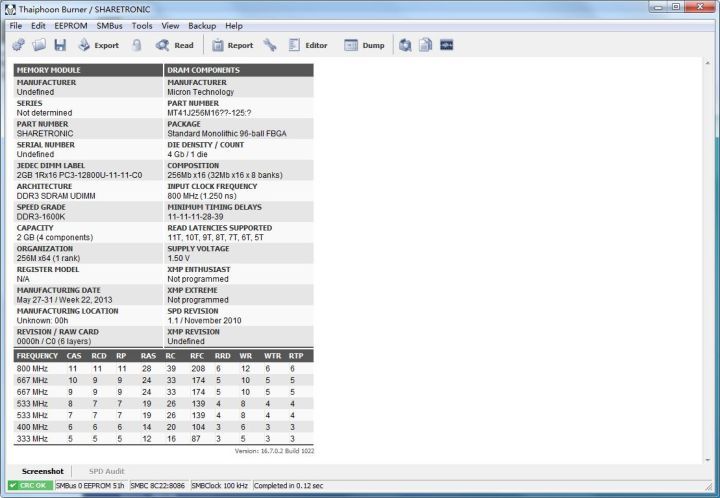Click read latencies '11T, 10T, 9T, 8T, 7T, 6T, 5T'
The image size is (720, 498).
pos(215,237)
